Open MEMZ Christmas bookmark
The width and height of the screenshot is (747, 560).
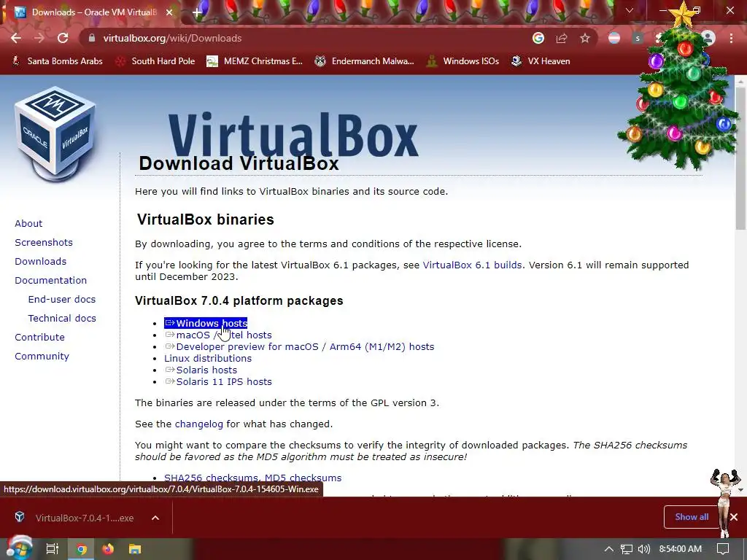[x=255, y=61]
